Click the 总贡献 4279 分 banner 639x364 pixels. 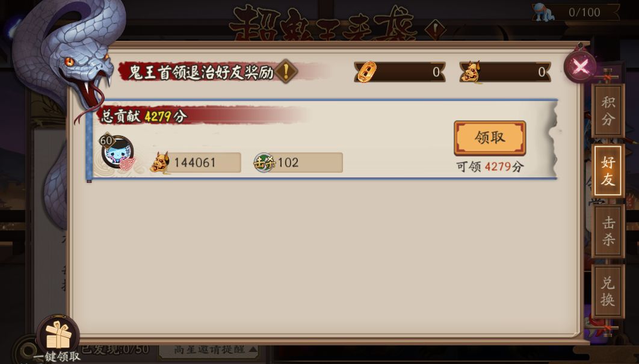(x=200, y=116)
